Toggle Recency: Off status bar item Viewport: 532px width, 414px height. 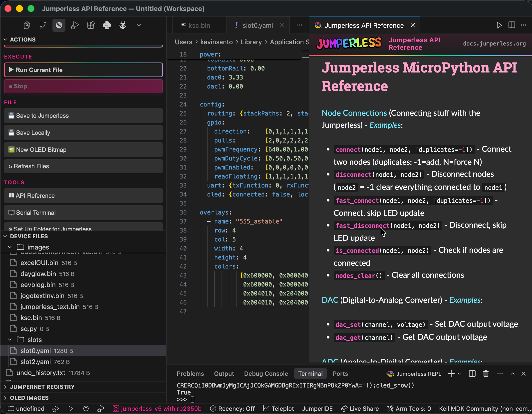pos(233,409)
